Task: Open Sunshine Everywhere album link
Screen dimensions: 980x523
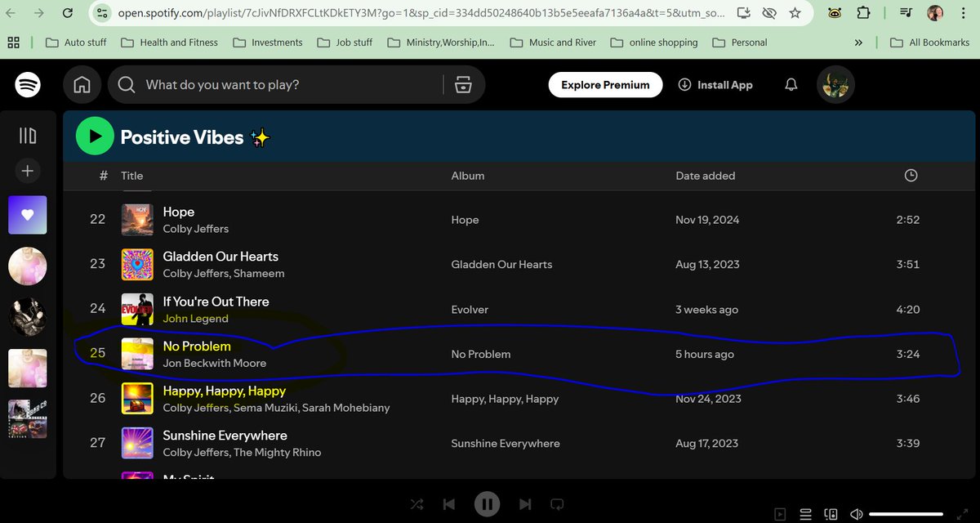Action: point(506,444)
